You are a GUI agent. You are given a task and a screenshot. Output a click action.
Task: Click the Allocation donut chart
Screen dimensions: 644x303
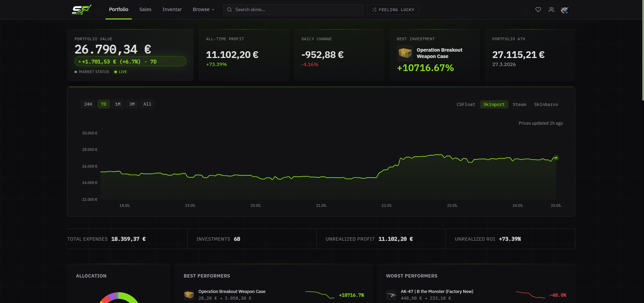coord(119,298)
